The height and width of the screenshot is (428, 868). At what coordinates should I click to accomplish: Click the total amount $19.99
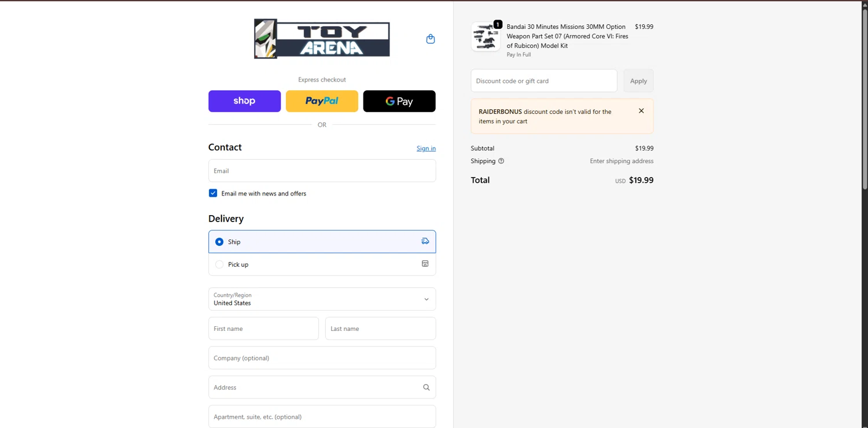[x=641, y=180]
